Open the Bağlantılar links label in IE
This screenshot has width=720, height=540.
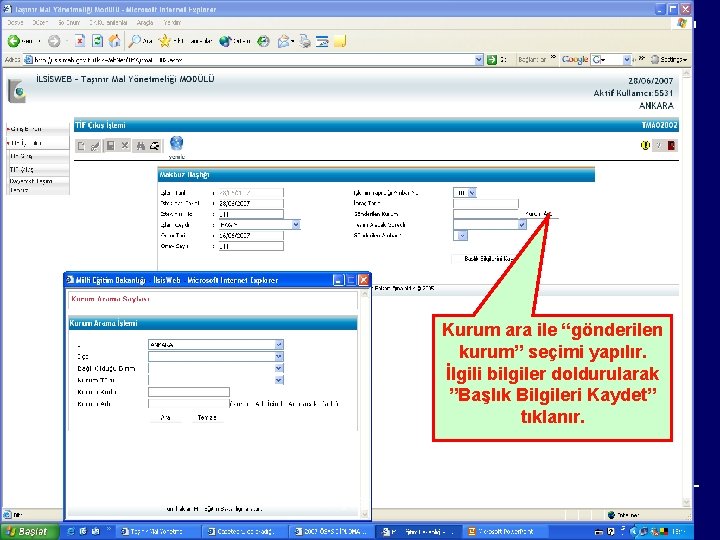point(532,60)
